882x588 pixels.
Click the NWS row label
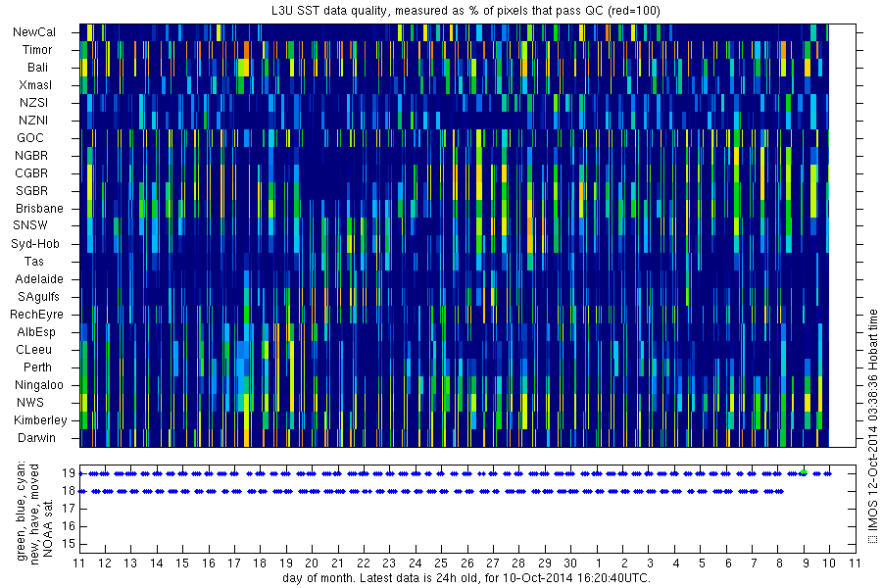pyautogui.click(x=30, y=403)
